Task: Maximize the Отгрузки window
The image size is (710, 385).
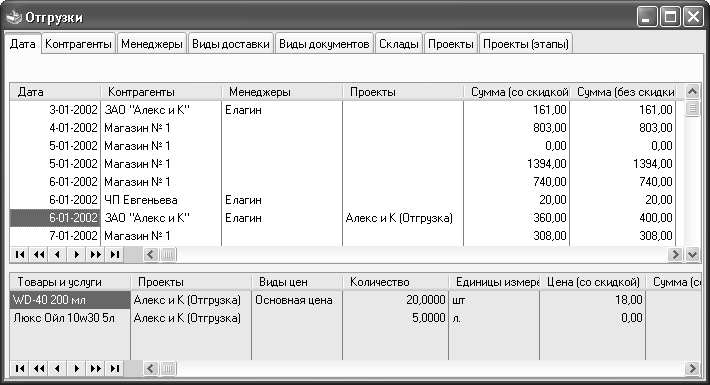Action: [x=670, y=18]
